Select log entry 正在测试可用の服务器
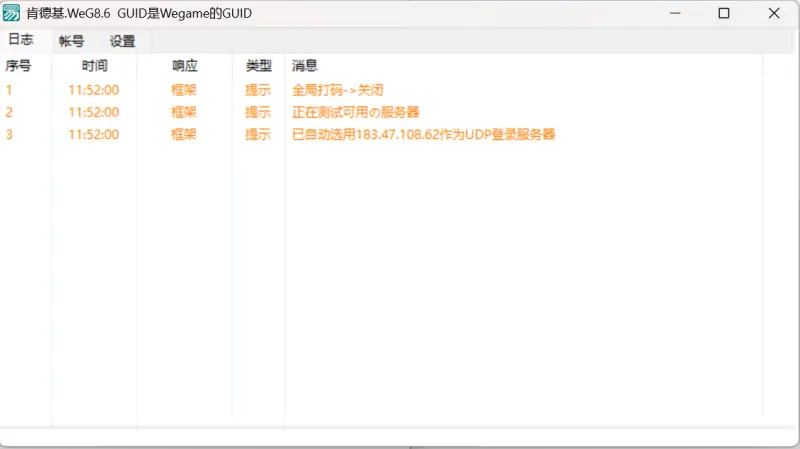 coord(355,112)
